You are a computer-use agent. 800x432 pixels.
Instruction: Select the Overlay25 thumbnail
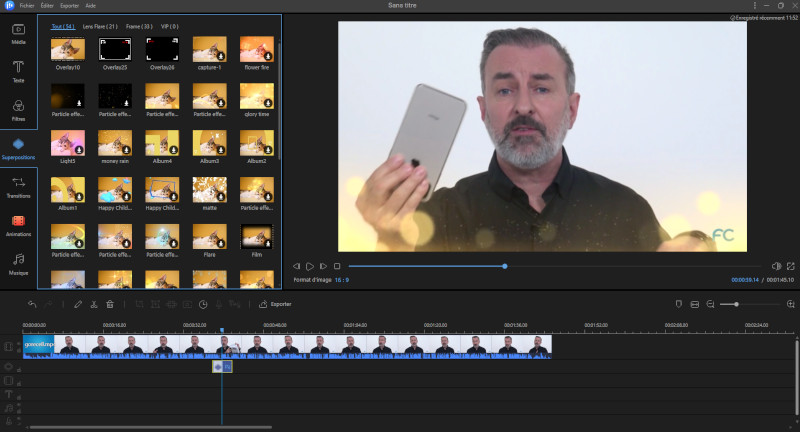[116, 49]
